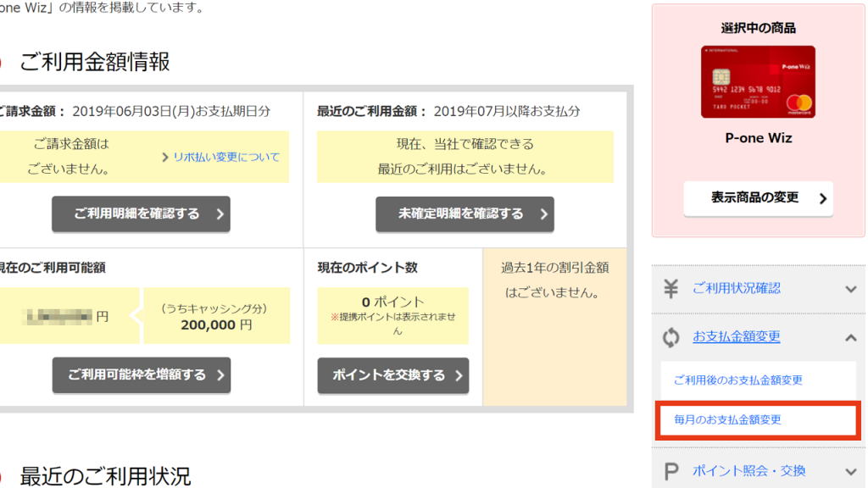868x488 pixels.
Task: Open the ポイント照会・交換 menu
Action: pyautogui.click(x=749, y=471)
